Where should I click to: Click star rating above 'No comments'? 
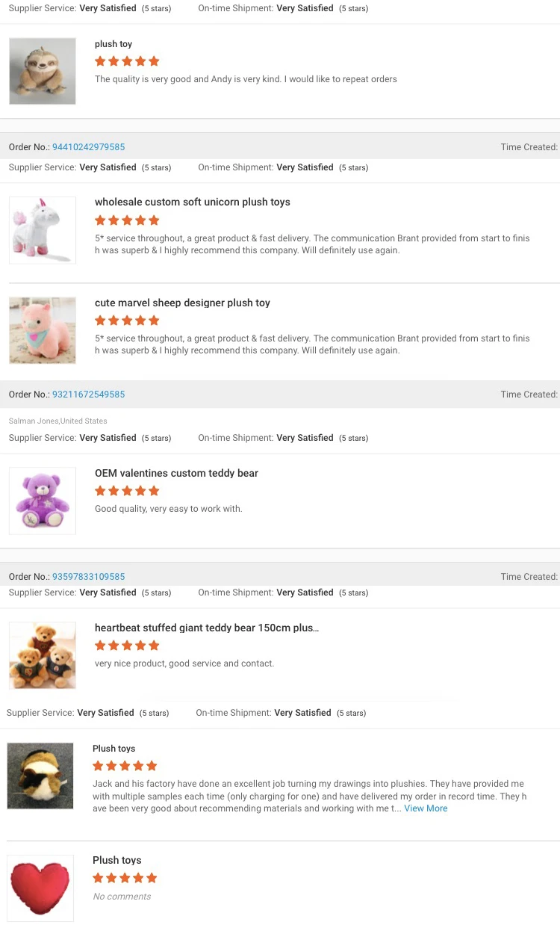click(125, 878)
